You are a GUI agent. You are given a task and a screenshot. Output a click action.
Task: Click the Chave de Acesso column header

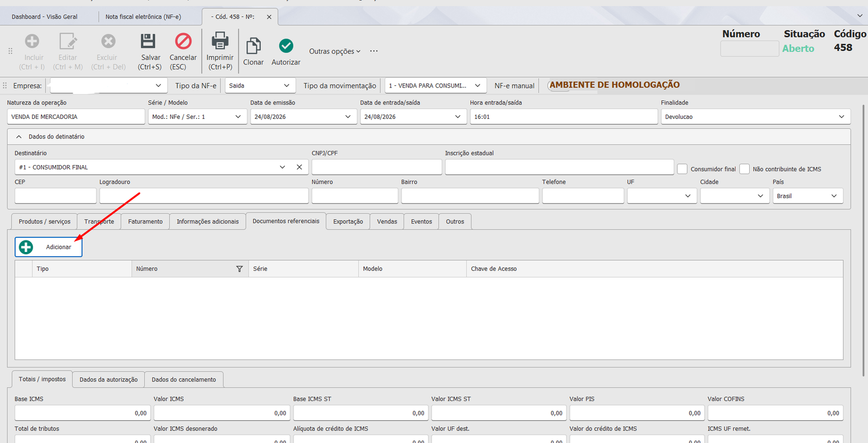click(655, 269)
